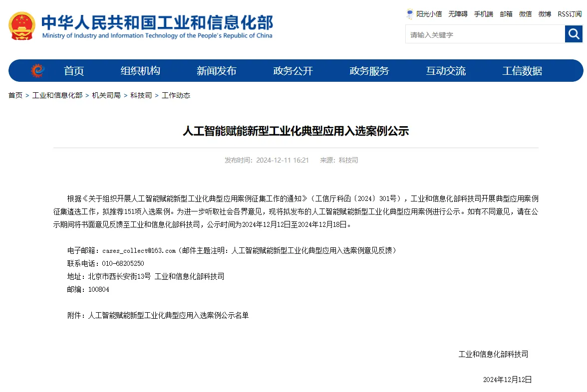Click the red gear icon in navigation bar
This screenshot has height=392, width=587.
(37, 71)
